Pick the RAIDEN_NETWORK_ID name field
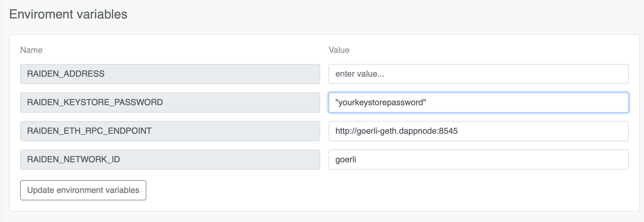 tap(170, 160)
